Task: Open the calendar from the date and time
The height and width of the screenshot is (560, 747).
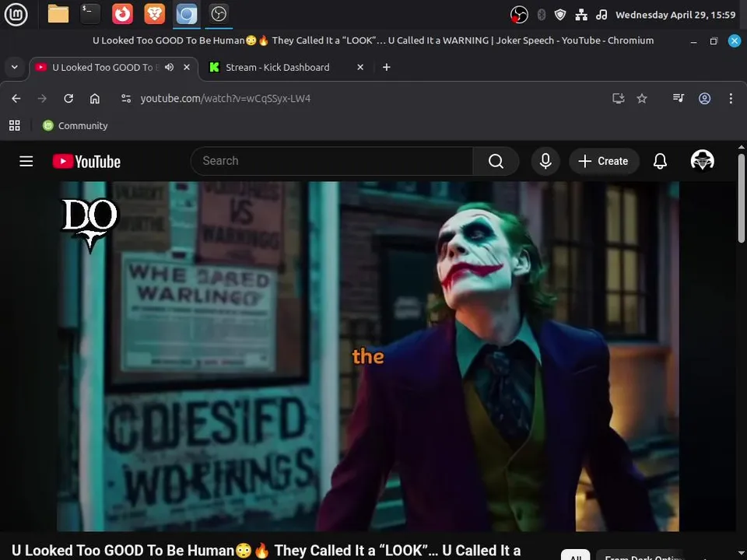Action: 675,15
